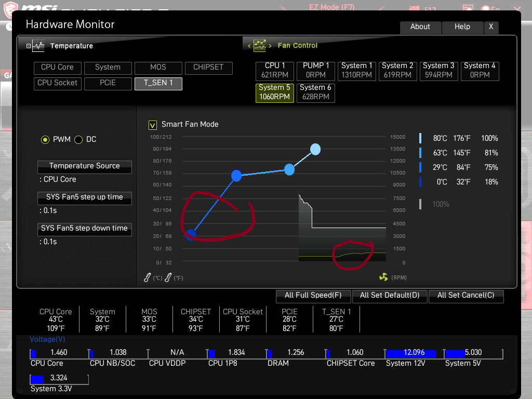532x399 pixels.
Task: Click the All Full Speed(F) button
Action: tap(313, 296)
